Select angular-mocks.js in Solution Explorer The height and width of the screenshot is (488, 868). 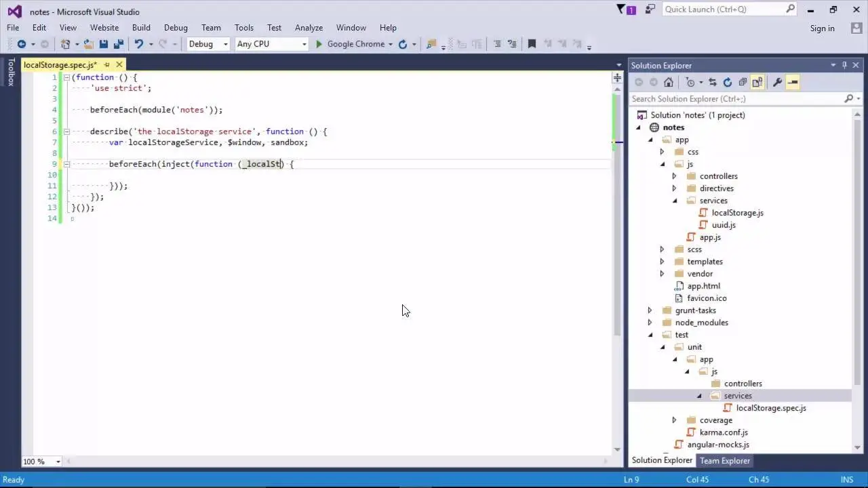pyautogui.click(x=718, y=445)
